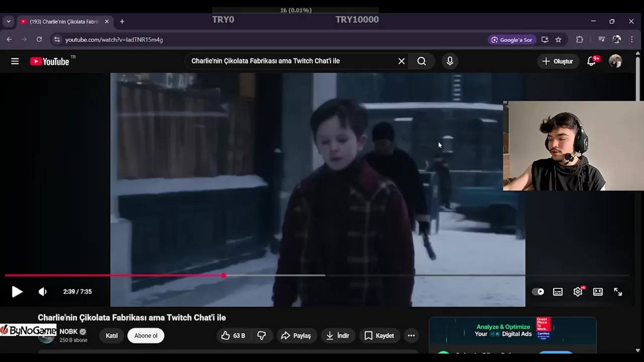Open the tab search dropdown arrow
Screen dimensions: 644x362
pos(9,22)
